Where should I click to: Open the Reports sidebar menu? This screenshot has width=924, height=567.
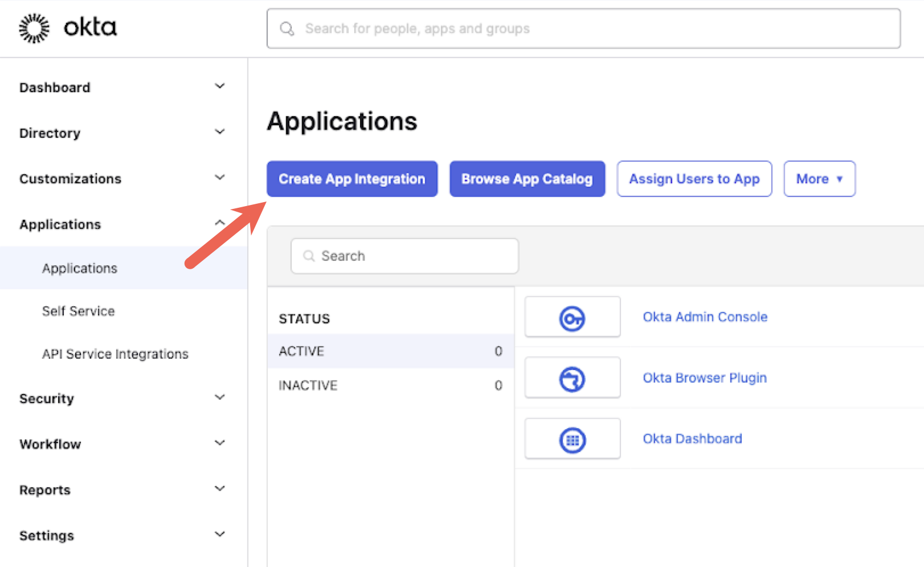[x=45, y=490]
